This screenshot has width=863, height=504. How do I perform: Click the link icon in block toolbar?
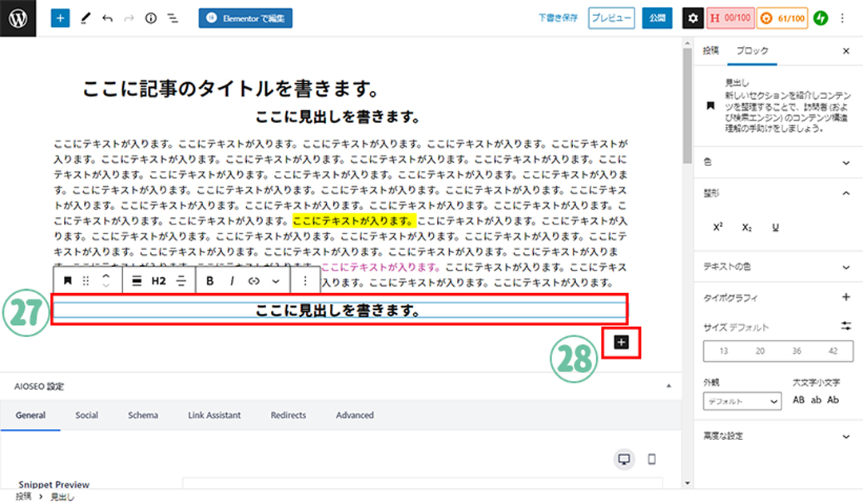255,281
